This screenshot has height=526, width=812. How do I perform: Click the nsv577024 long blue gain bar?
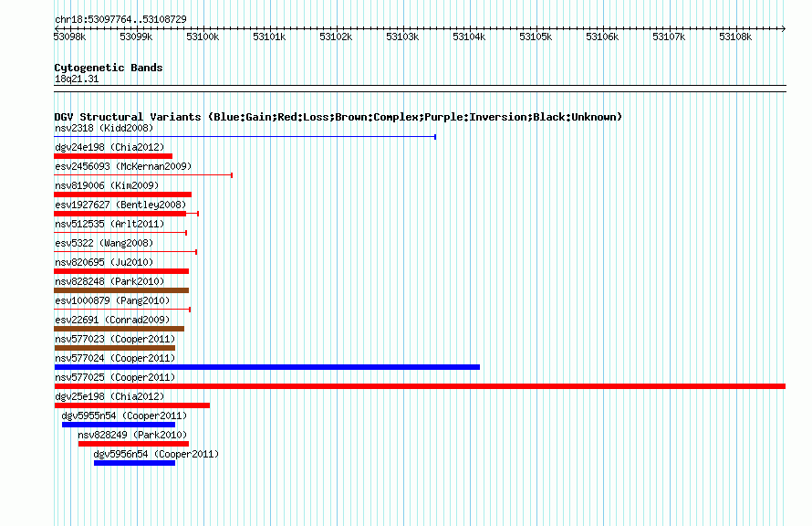click(x=267, y=367)
